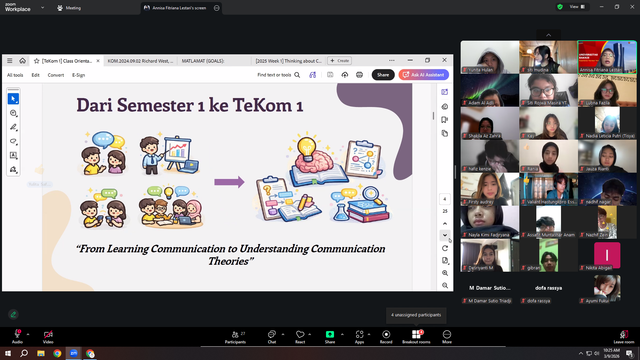Switch to the KOM.2024.09.02 Richard West tab
Screen dimensions: 640x360
[x=140, y=61]
